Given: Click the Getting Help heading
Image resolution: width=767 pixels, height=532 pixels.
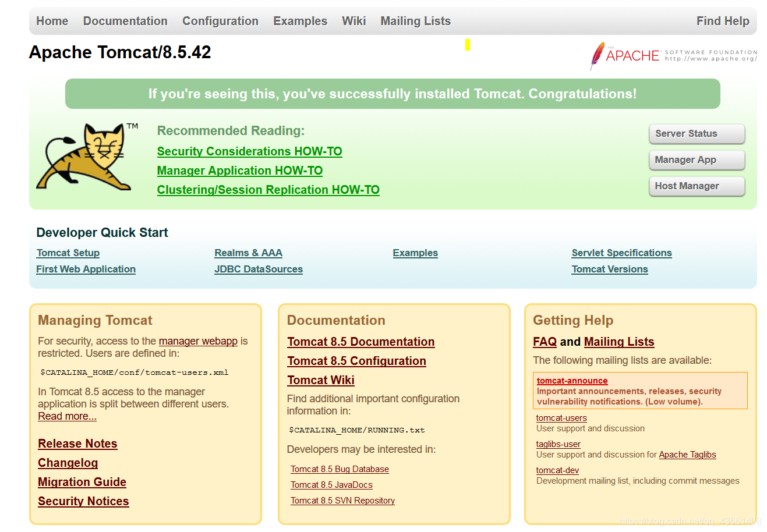Looking at the screenshot, I should click(573, 320).
